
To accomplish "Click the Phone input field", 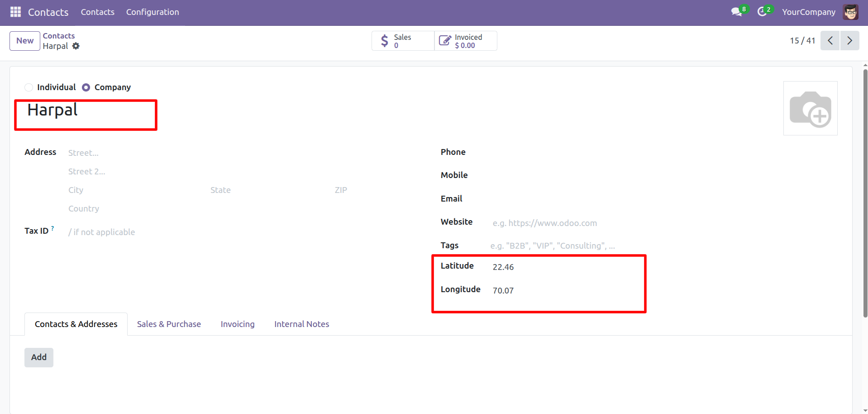I will (x=664, y=153).
